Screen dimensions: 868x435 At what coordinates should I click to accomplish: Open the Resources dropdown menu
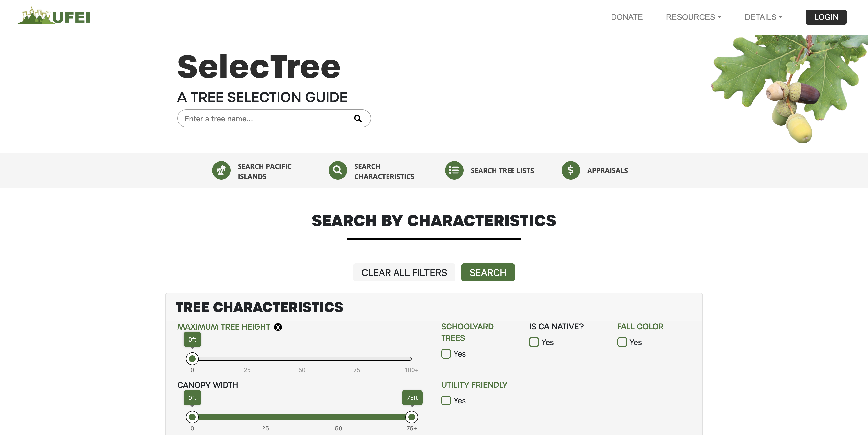693,17
